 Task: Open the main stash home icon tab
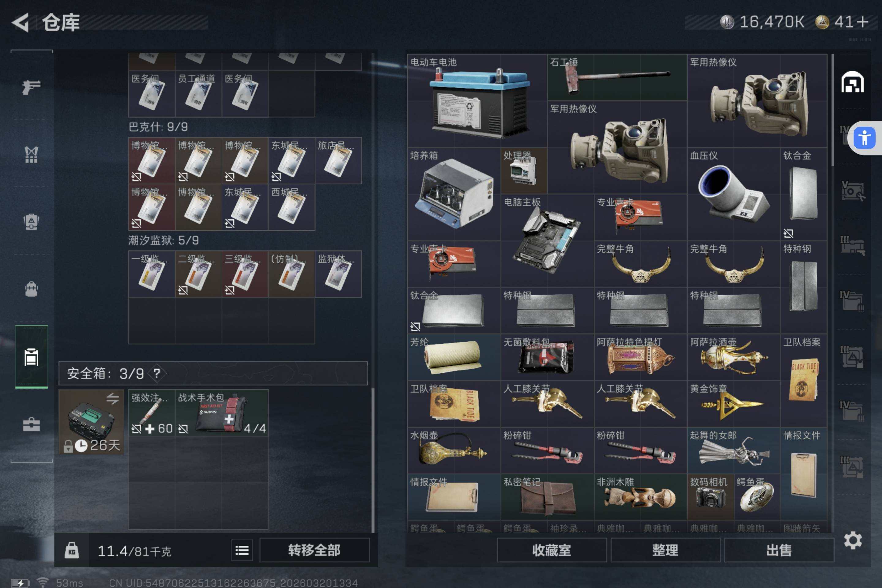[x=852, y=82]
